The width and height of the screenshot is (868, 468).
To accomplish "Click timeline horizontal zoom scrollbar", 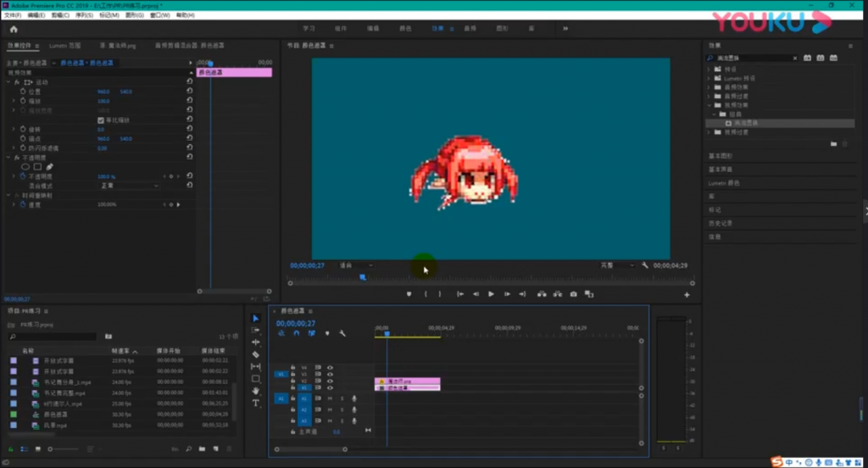I will tap(310, 449).
